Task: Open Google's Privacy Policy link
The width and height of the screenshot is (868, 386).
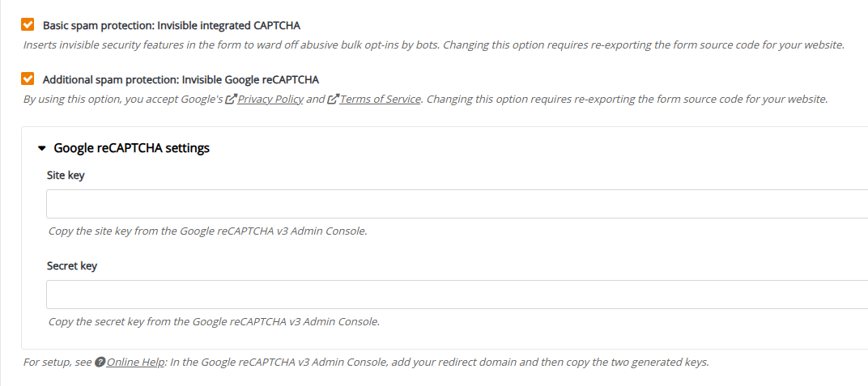Action: [270, 100]
